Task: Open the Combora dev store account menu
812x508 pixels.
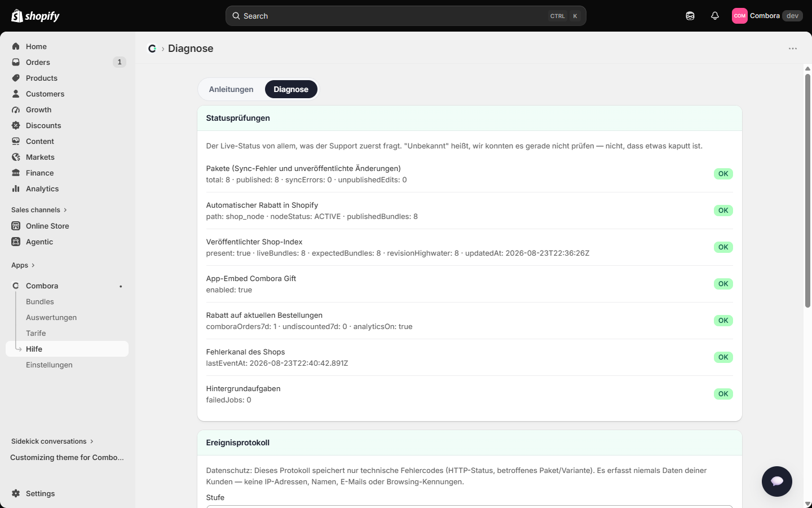Action: 767,16
